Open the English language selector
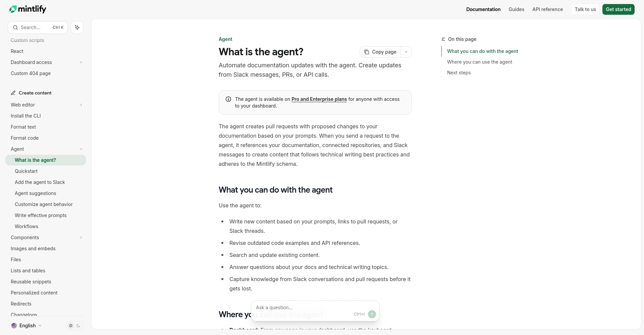This screenshot has height=335, width=644. coord(27,325)
